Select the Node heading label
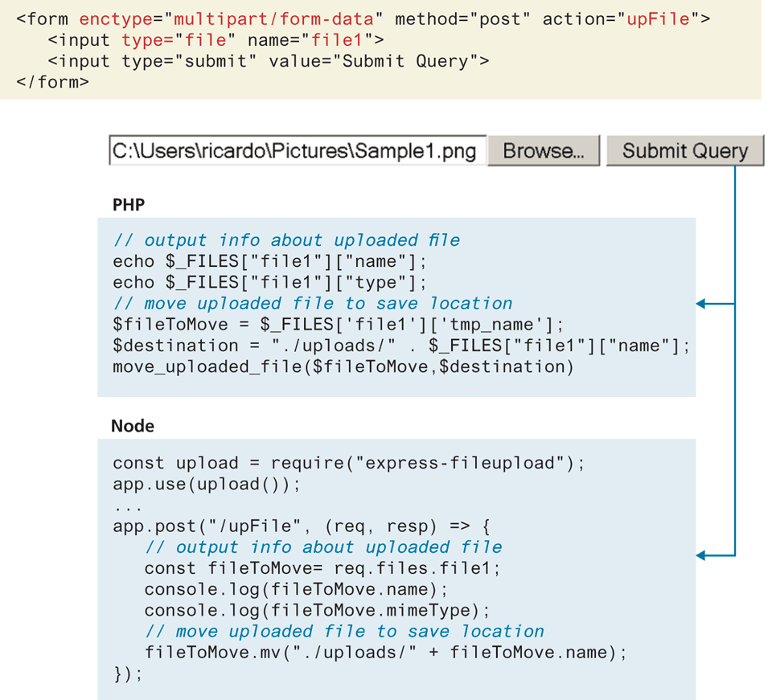Screen dimensions: 772x700 (133, 426)
